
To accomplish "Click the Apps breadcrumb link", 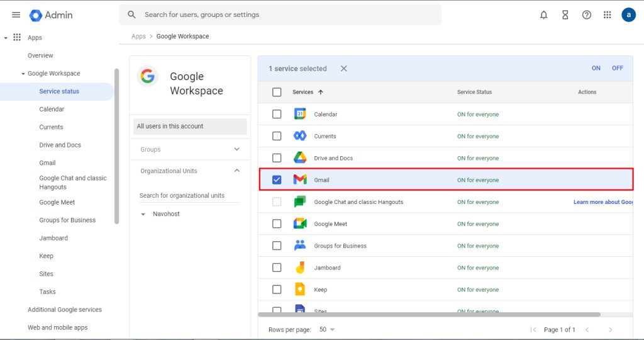I will coord(138,36).
